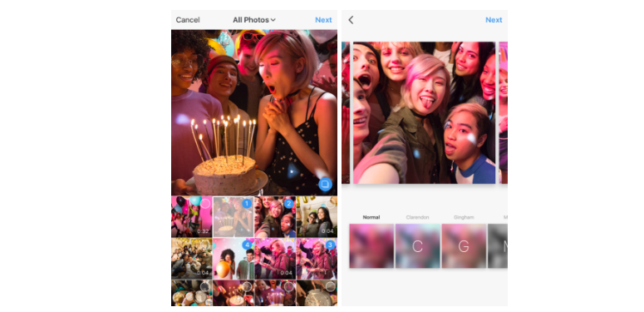This screenshot has height=312, width=644.
Task: Apply the Gingham filter thumbnail
Action: click(464, 245)
